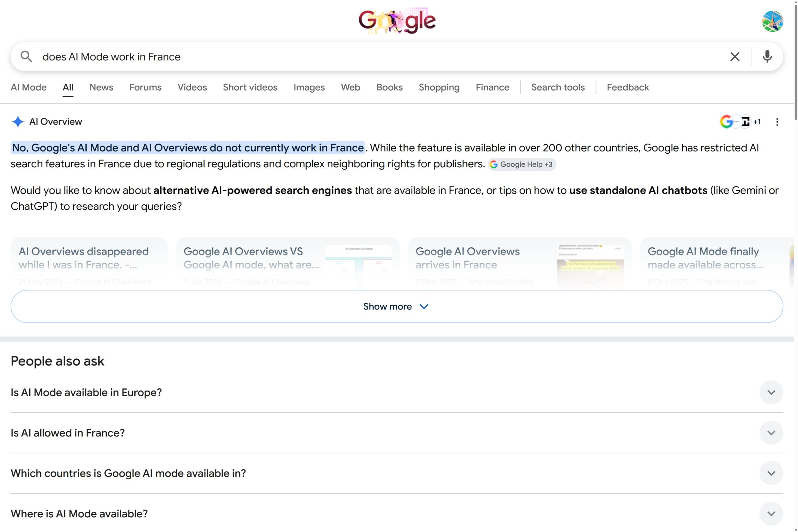The height and width of the screenshot is (532, 798).
Task: Click the "People also ask" heading
Action: pos(57,361)
